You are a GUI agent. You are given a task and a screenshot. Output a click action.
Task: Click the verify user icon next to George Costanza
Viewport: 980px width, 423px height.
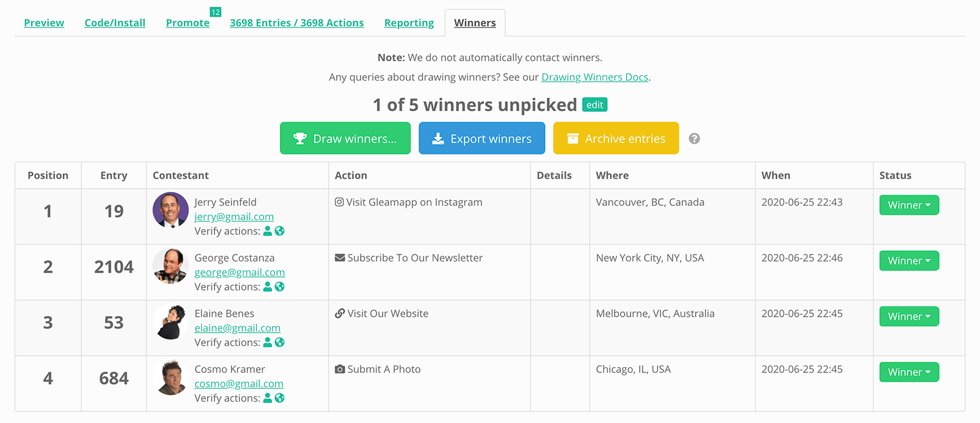[268, 287]
